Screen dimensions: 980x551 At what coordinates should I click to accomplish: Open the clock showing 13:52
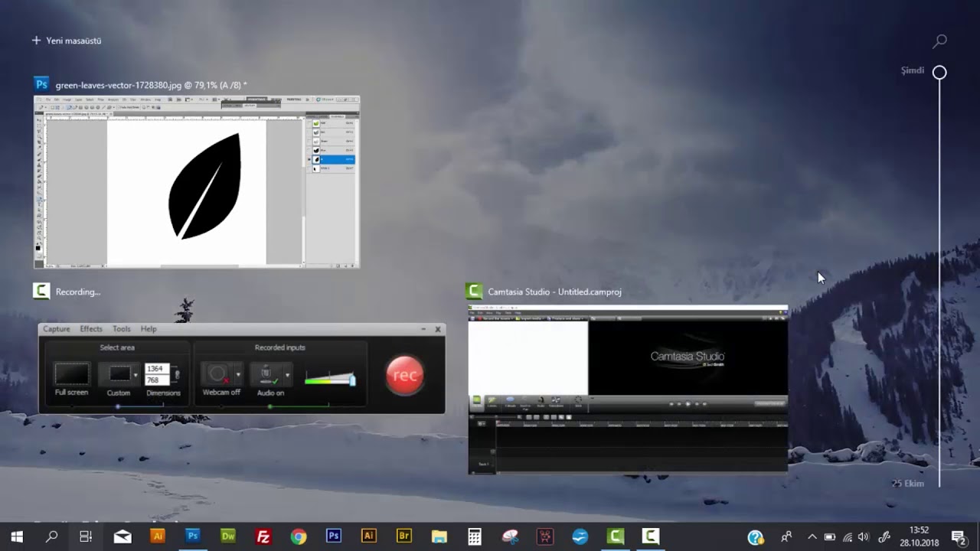coord(920,536)
